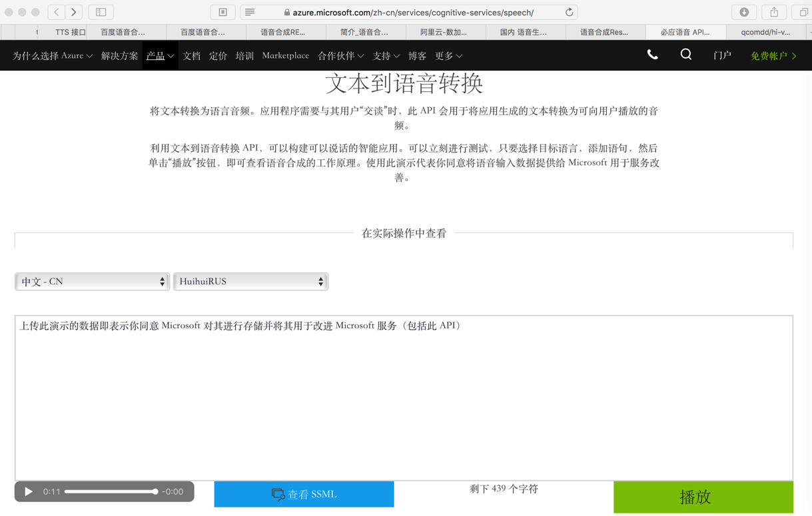Click the 查看 SSML button
812x516 pixels.
pyautogui.click(x=304, y=494)
